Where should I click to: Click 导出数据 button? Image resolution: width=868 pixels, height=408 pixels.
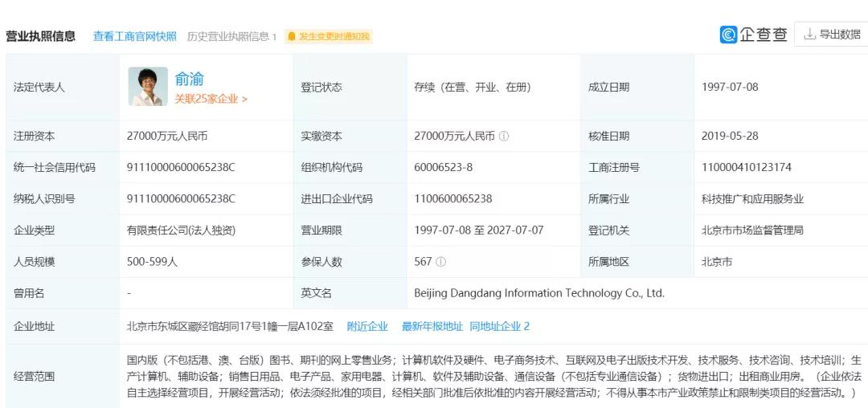click(832, 35)
